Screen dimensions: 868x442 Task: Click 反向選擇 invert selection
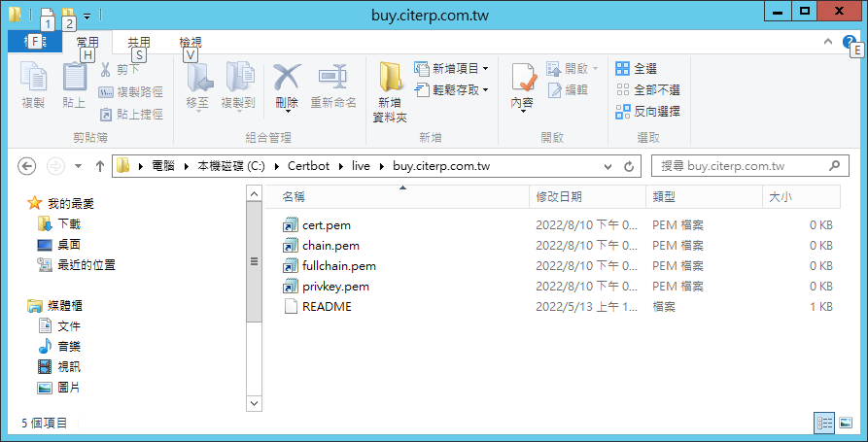(x=648, y=112)
